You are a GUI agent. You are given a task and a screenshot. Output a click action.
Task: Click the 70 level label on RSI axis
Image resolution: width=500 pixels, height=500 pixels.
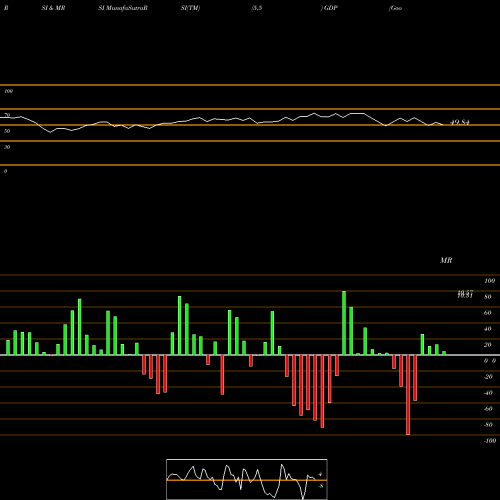click(x=7, y=115)
